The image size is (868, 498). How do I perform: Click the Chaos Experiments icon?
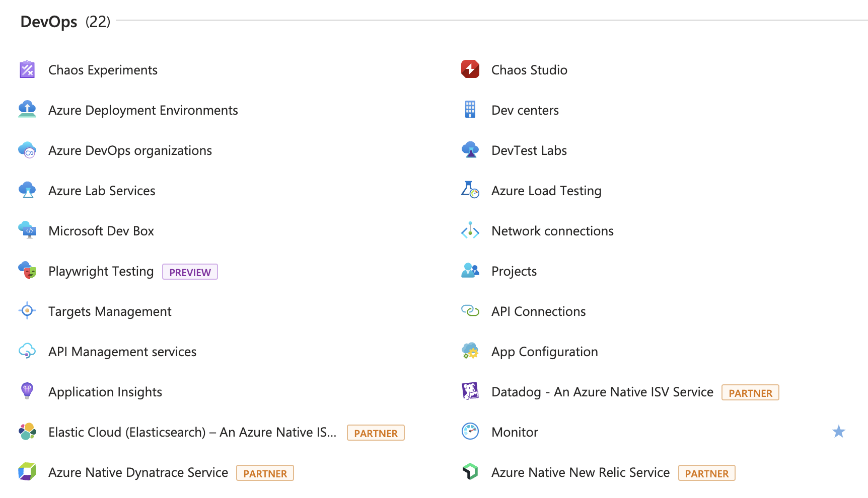27,69
